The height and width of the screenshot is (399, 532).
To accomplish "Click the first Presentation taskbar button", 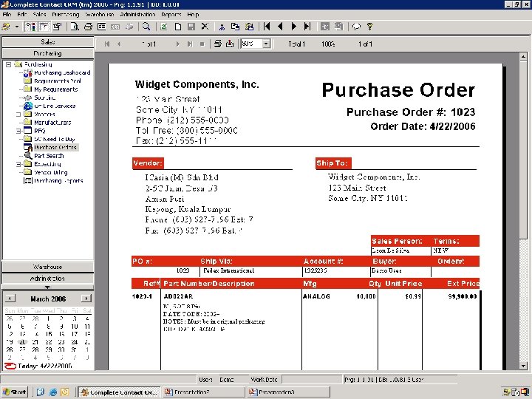I will coord(204,392).
